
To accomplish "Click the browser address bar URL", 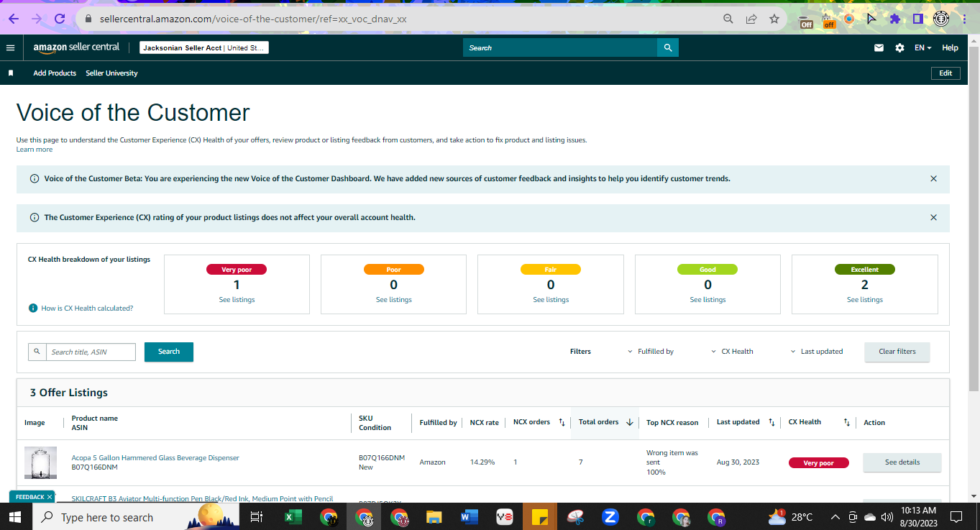I will 253,19.
